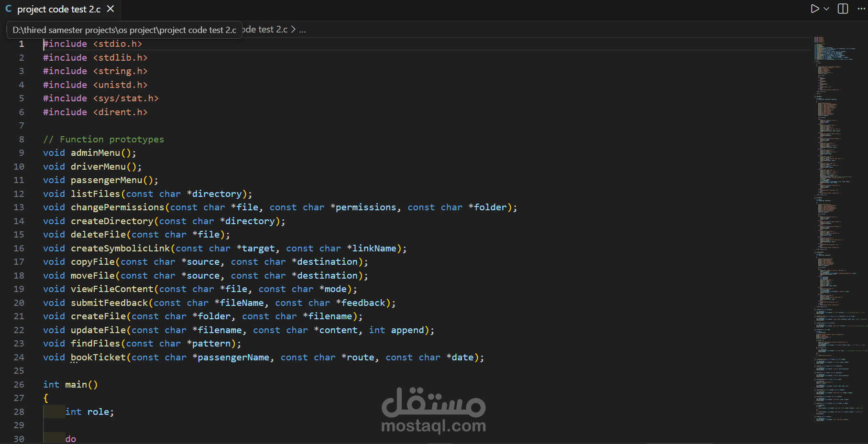Click line number 1 beside the first include
This screenshot has width=868, height=444.
22,43
